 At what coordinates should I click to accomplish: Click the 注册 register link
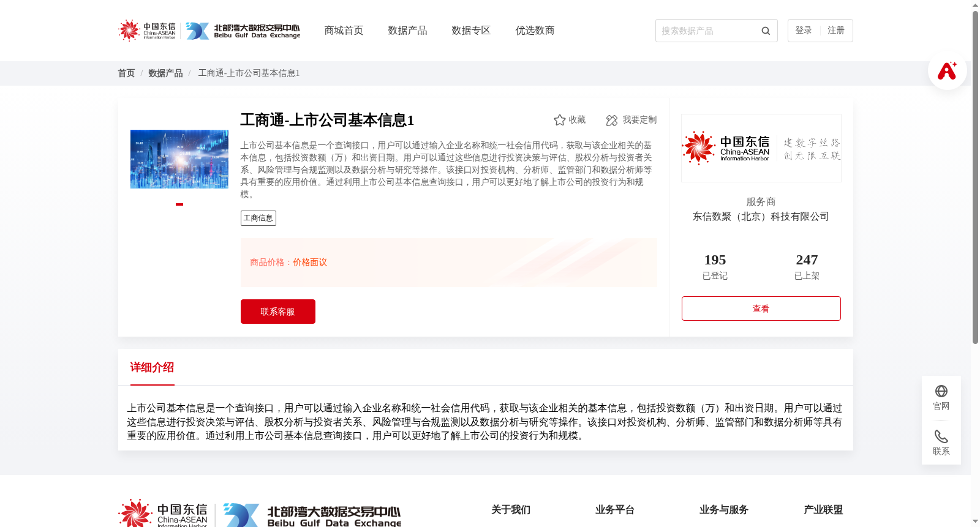(836, 31)
